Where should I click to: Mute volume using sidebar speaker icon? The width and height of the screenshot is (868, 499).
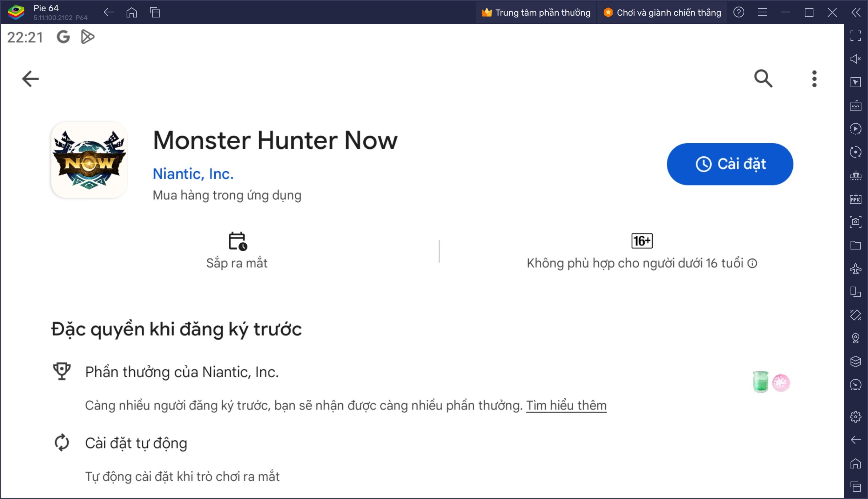coord(856,59)
